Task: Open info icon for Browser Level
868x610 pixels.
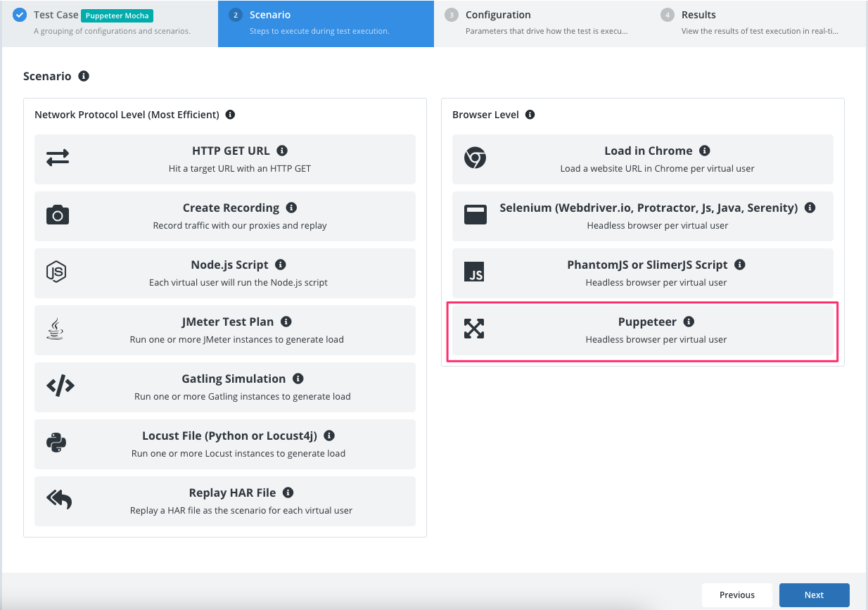Action: (x=530, y=115)
